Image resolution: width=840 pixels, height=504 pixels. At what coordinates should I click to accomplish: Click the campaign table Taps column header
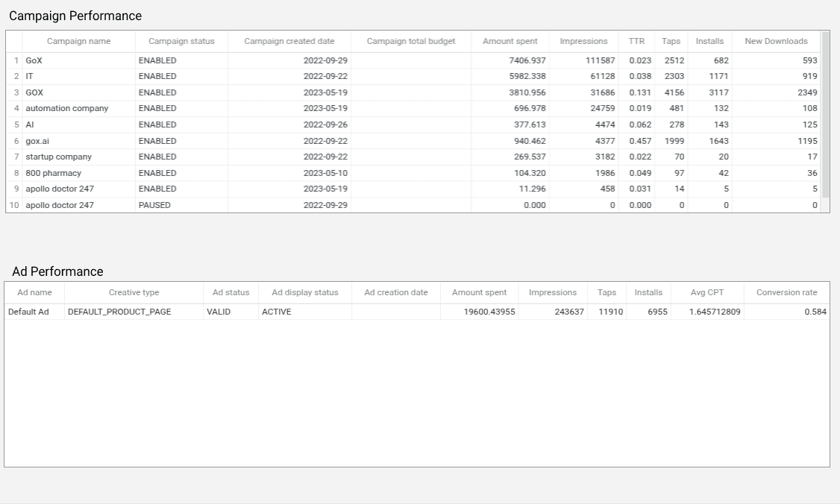click(x=671, y=41)
